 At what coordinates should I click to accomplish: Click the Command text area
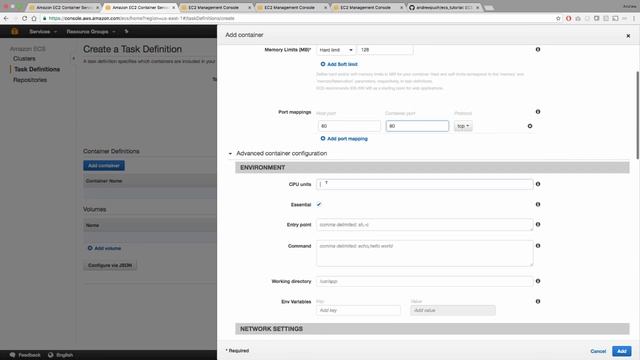[x=424, y=253]
